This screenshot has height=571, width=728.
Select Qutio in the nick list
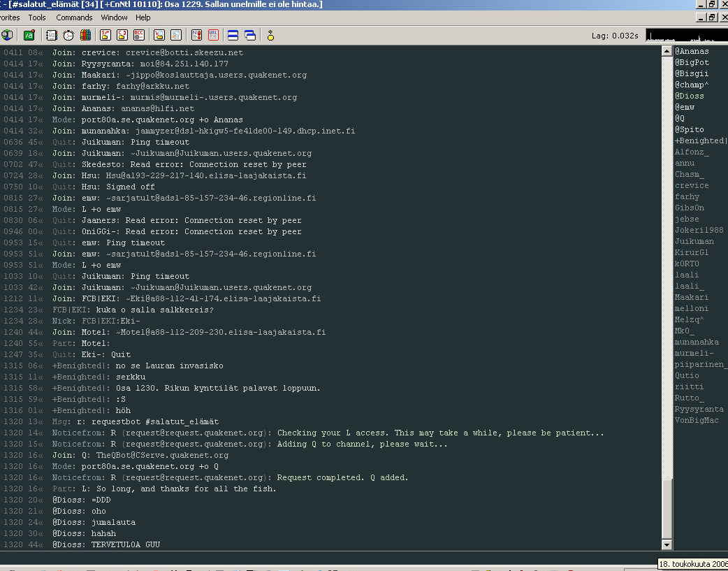[x=687, y=375]
